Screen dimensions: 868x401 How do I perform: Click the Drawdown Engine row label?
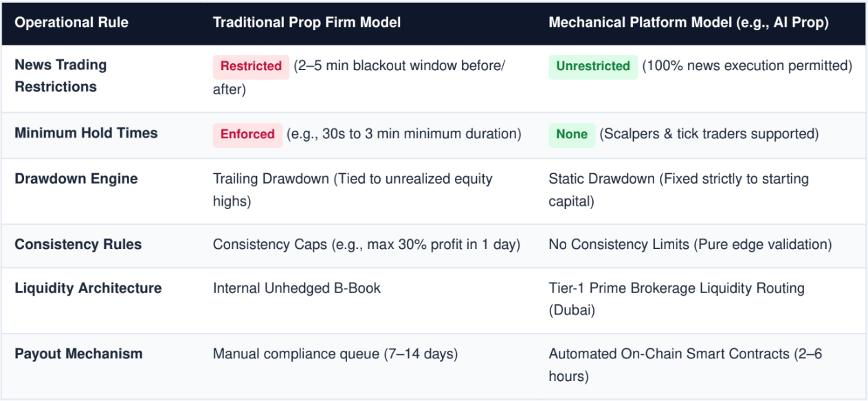(76, 179)
